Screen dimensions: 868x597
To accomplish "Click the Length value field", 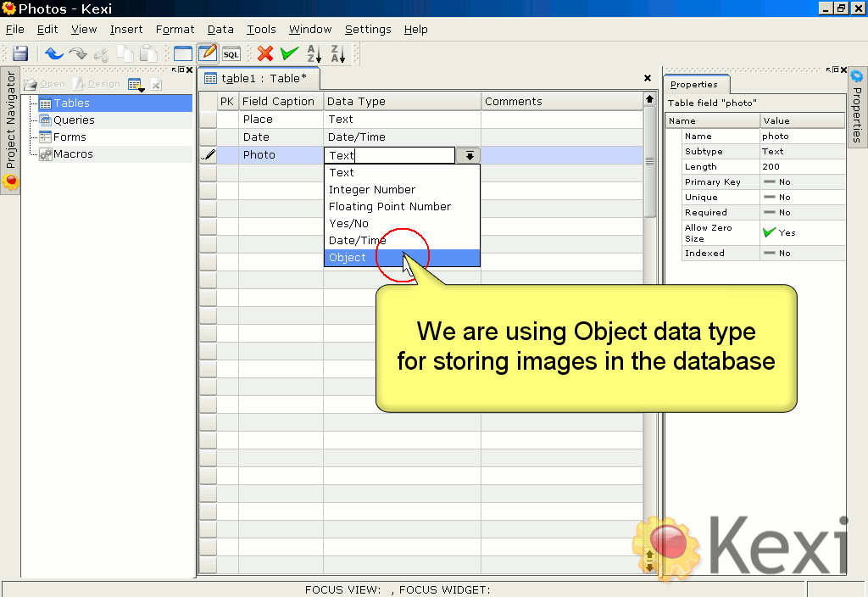I will [x=802, y=167].
